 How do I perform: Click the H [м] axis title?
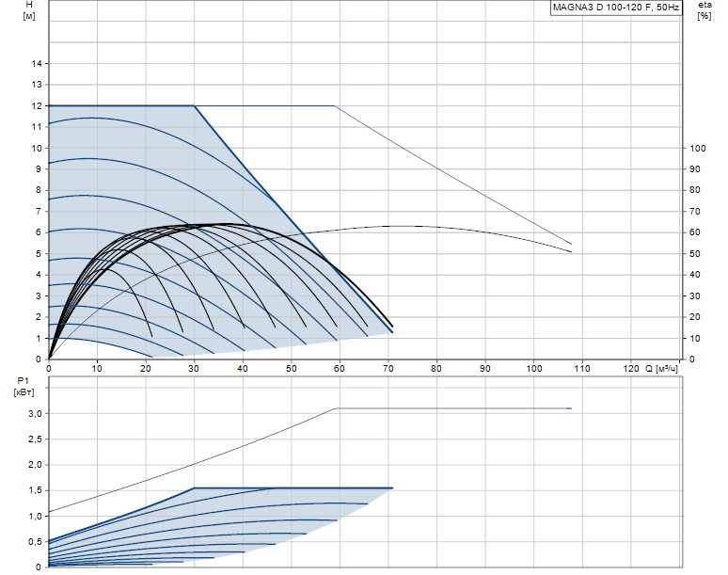coord(29,10)
